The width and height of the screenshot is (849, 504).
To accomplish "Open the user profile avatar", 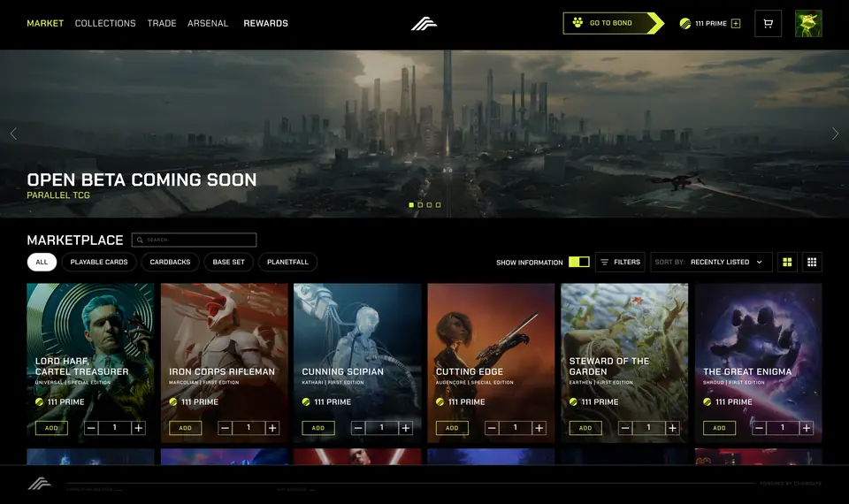I will [x=808, y=23].
